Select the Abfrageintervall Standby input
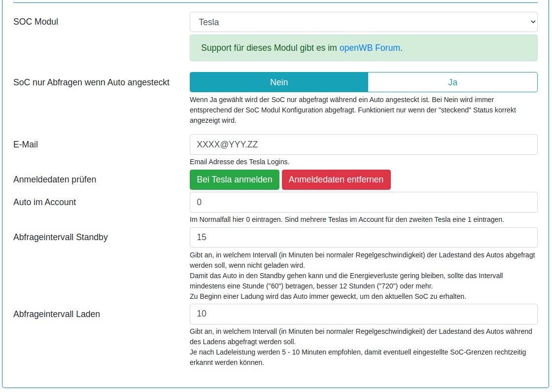 pyautogui.click(x=363, y=237)
